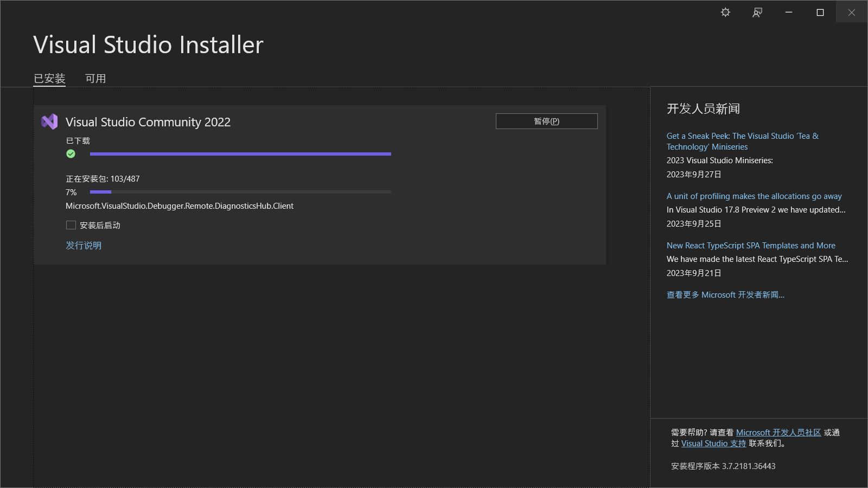
Task: Click the DiagnosticsHub.Client package name text
Action: [180, 206]
